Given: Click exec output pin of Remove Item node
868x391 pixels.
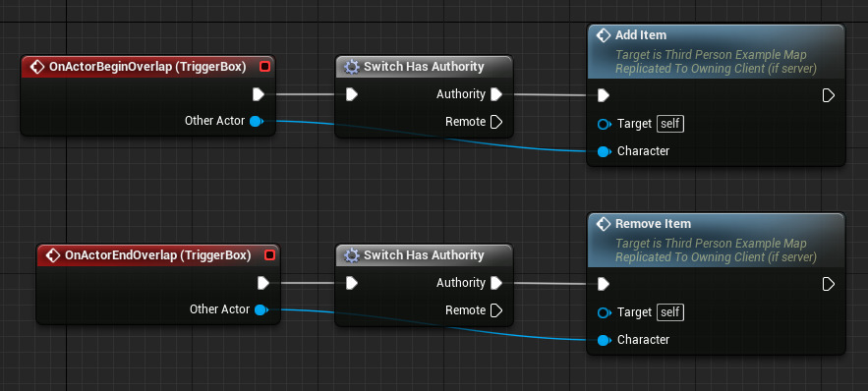Looking at the screenshot, I should 828,284.
